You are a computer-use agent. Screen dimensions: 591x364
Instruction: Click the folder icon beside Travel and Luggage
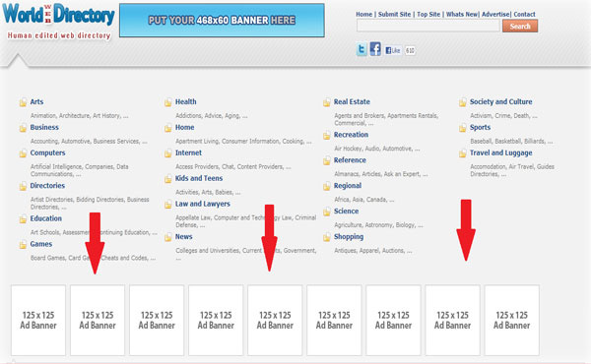pos(463,153)
